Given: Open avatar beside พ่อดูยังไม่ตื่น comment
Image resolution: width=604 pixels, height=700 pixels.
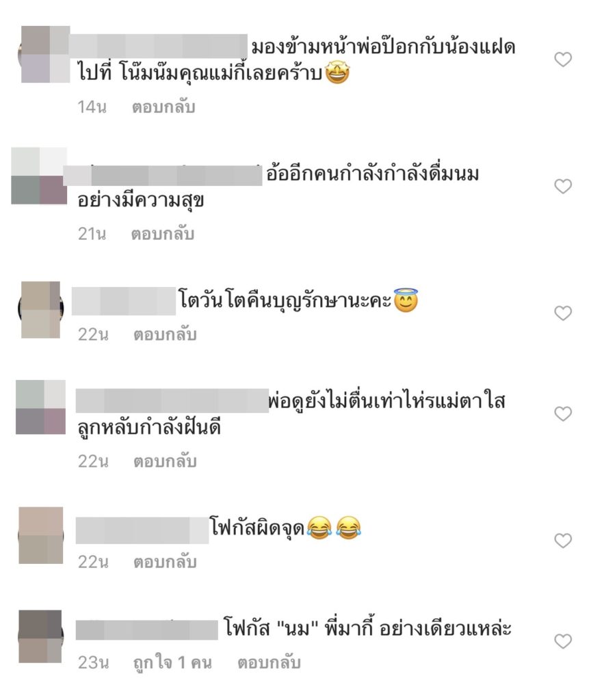Looking at the screenshot, I should [40, 407].
